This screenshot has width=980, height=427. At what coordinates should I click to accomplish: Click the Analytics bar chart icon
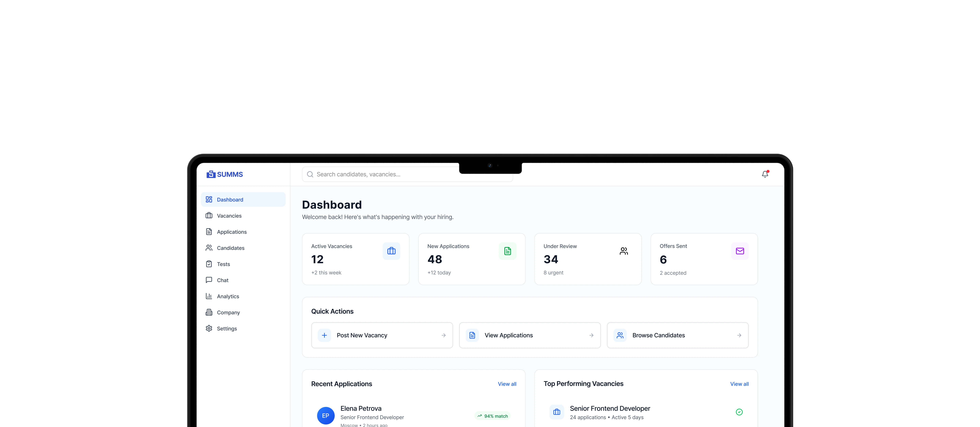click(209, 296)
